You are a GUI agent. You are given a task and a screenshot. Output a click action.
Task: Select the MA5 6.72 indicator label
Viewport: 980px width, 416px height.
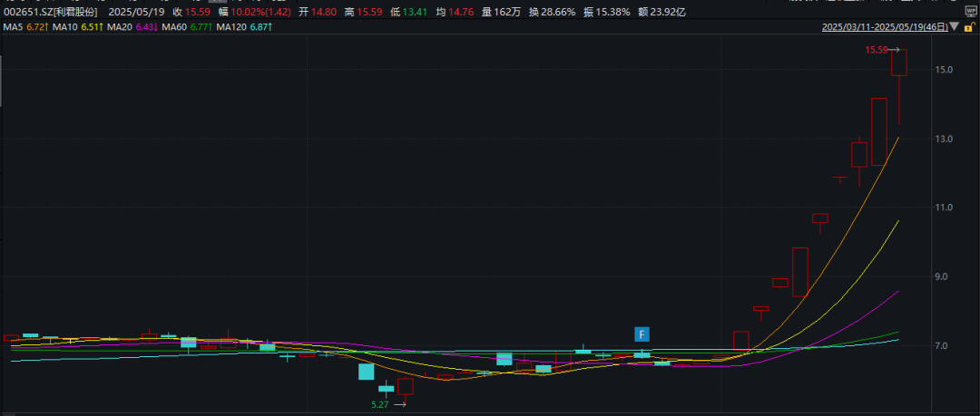tap(25, 27)
